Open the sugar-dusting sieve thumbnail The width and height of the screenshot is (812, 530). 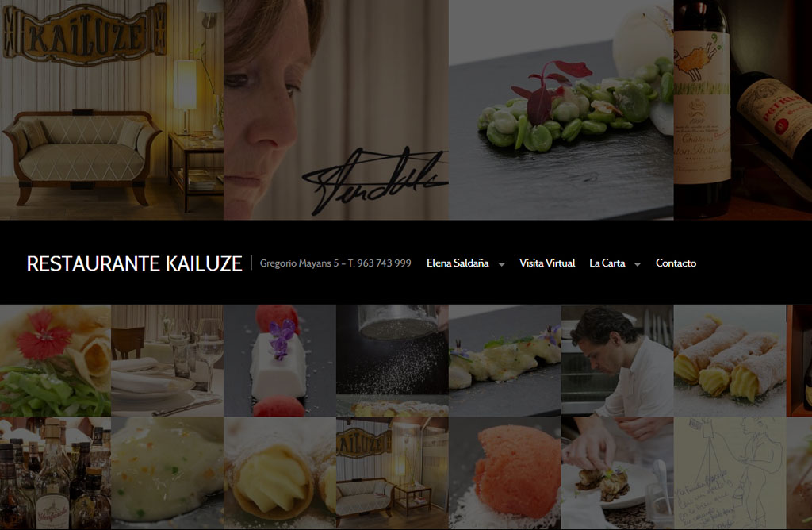392,360
